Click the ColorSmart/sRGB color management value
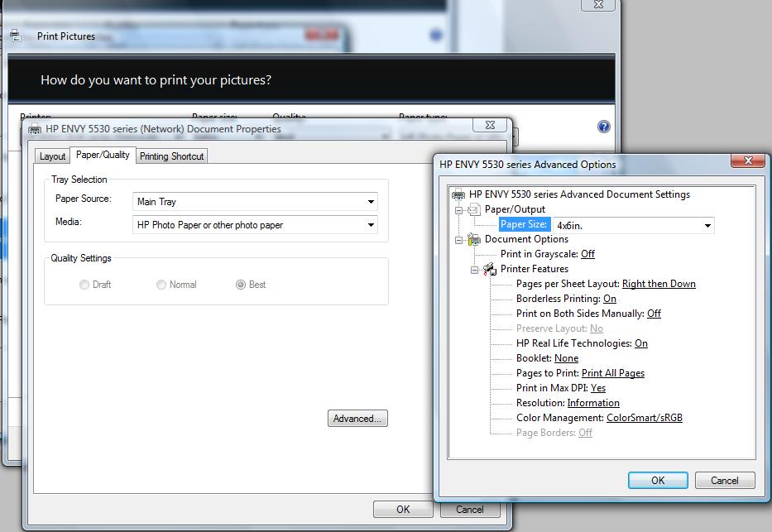The image size is (772, 532). (645, 418)
